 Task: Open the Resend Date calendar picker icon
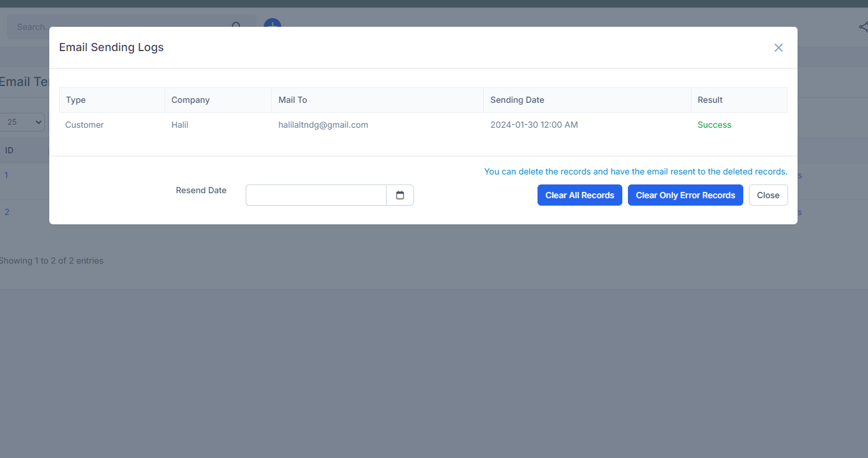click(400, 195)
